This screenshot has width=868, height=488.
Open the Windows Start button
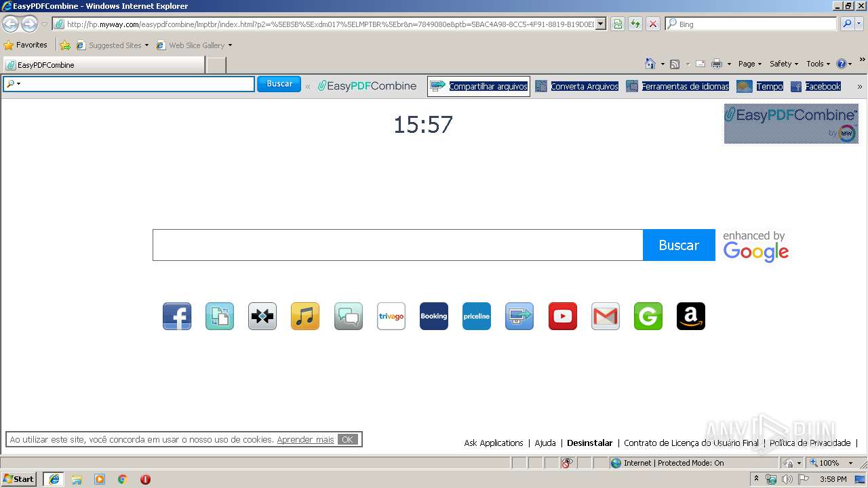(x=18, y=479)
